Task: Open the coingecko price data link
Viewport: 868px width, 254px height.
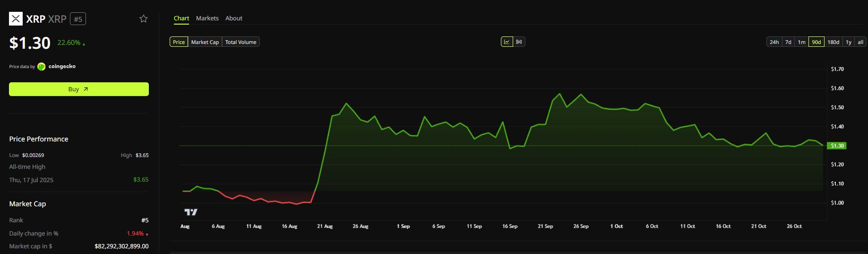Action: pos(62,67)
